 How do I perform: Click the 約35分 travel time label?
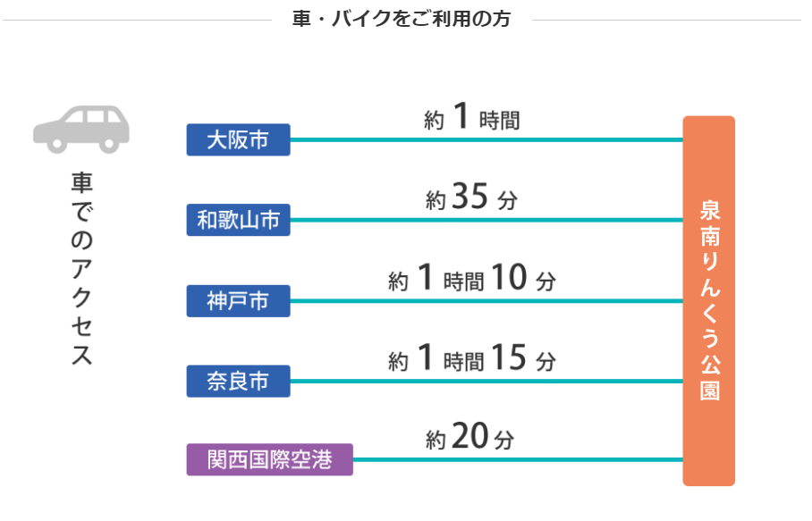click(x=472, y=197)
